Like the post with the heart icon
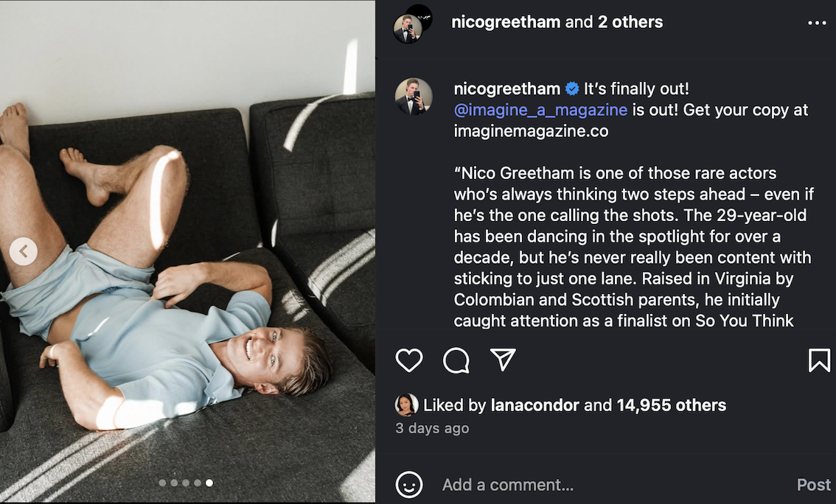The image size is (836, 504). pos(409,360)
